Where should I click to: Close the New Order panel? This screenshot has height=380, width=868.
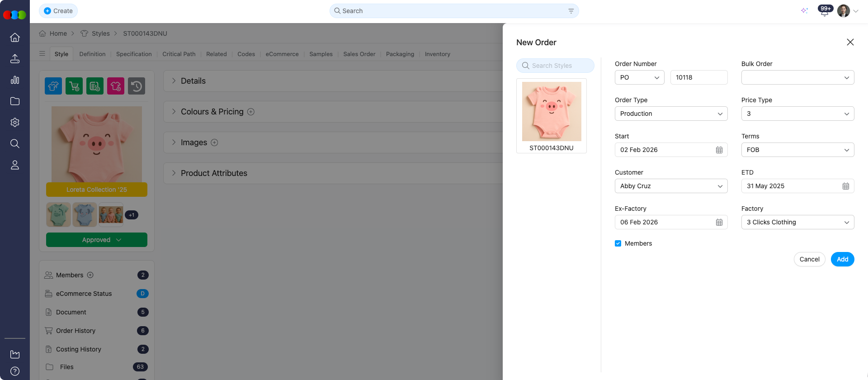850,42
